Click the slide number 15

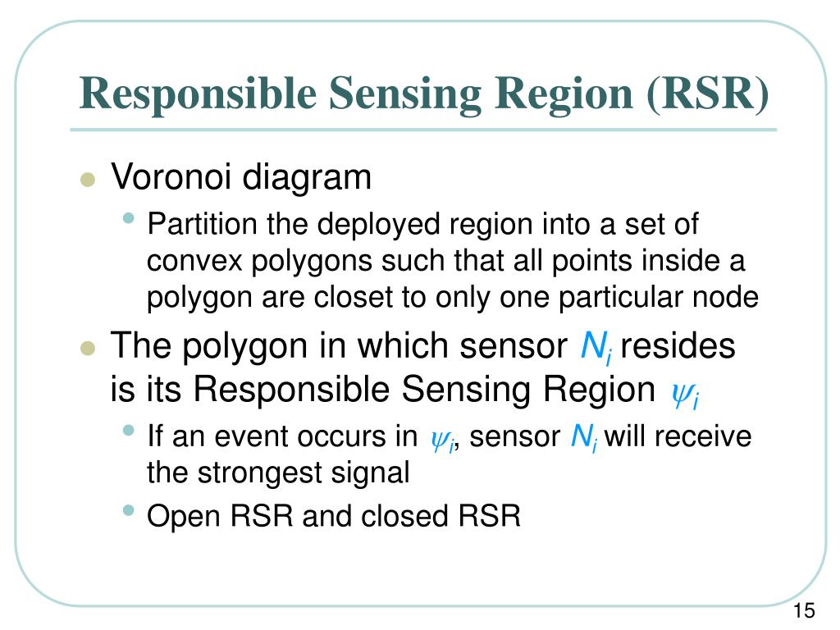804,610
